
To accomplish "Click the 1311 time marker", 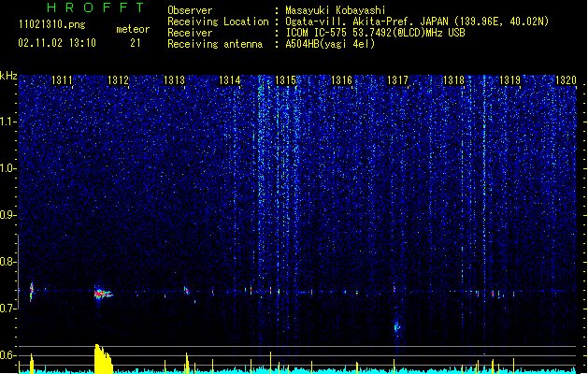I will [x=62, y=80].
